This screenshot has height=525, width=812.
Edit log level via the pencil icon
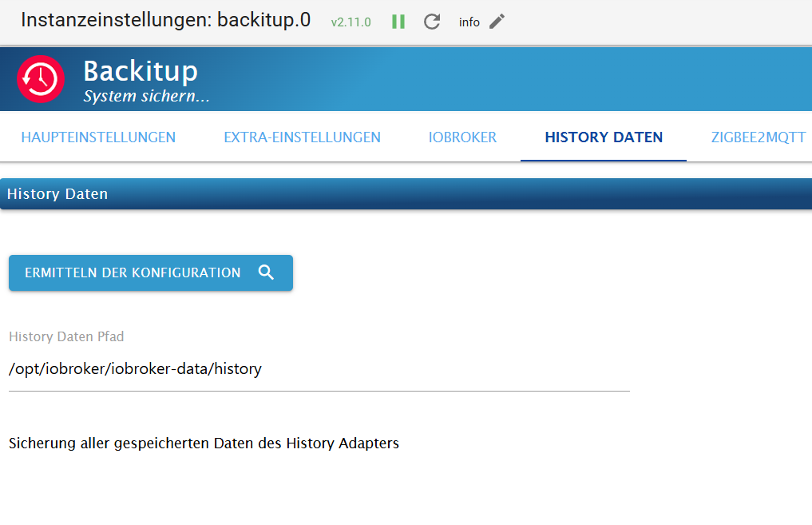coord(497,22)
